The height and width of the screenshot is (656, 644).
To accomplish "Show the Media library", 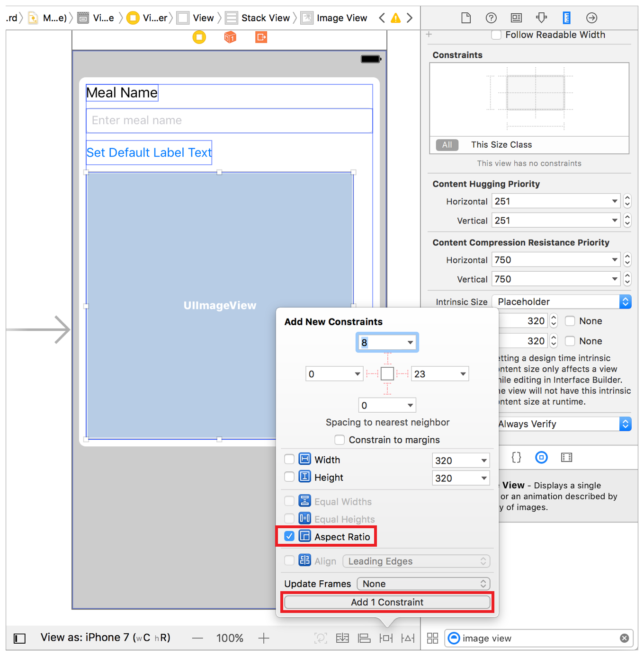I will coord(566,457).
